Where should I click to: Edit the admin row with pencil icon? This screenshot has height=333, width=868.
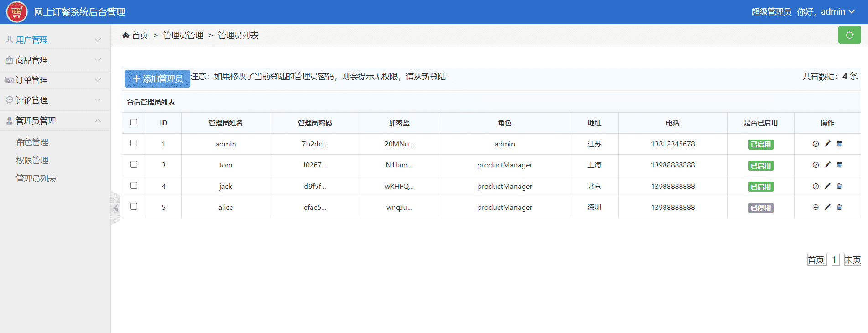tap(827, 144)
